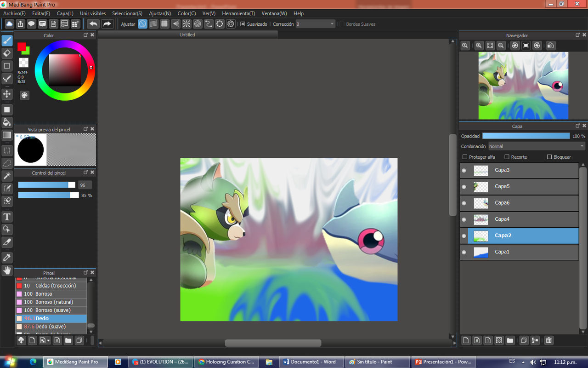This screenshot has width=588, height=368.
Task: Select the Borroso (natural) brush
Action: (x=51, y=302)
